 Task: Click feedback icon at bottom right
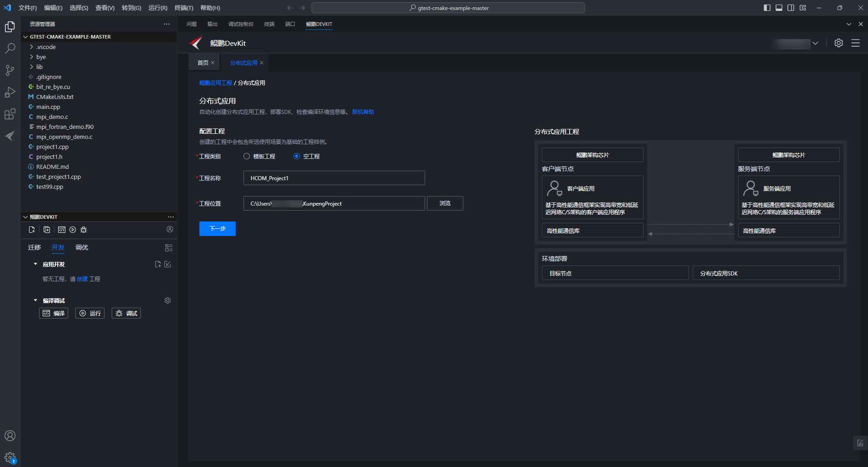point(860,443)
